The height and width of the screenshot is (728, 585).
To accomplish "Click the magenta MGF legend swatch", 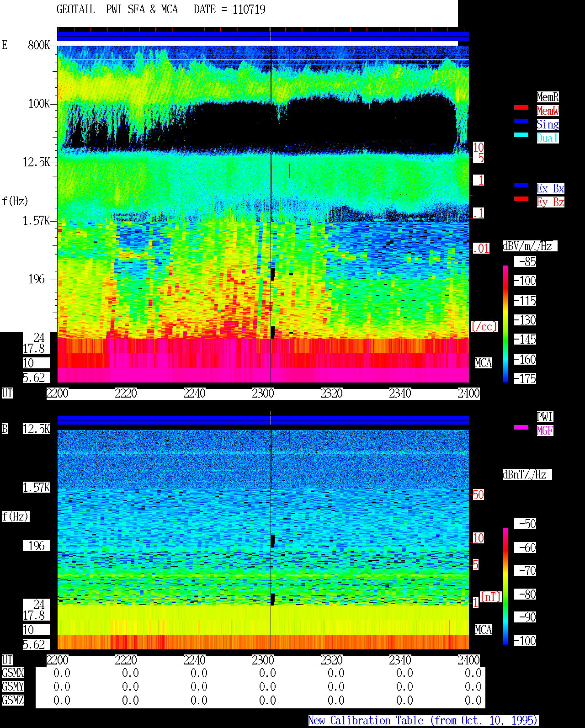I will [521, 427].
